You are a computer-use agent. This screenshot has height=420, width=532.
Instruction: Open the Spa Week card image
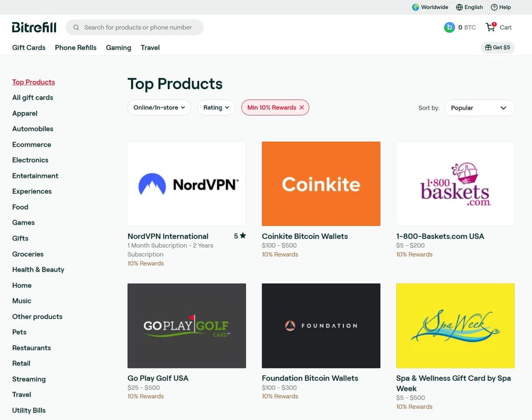(456, 326)
